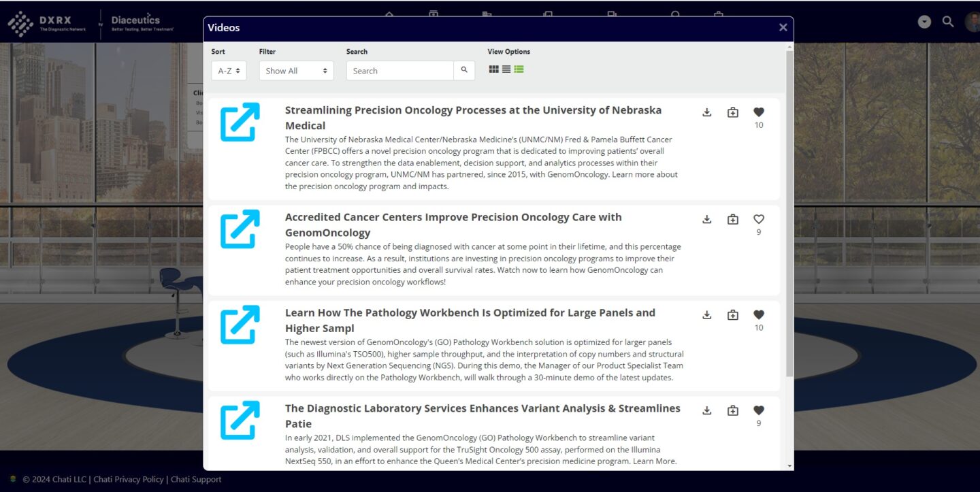Screen dimensions: 980x492
Task: Expand the Filter Show All dropdown
Action: [296, 71]
